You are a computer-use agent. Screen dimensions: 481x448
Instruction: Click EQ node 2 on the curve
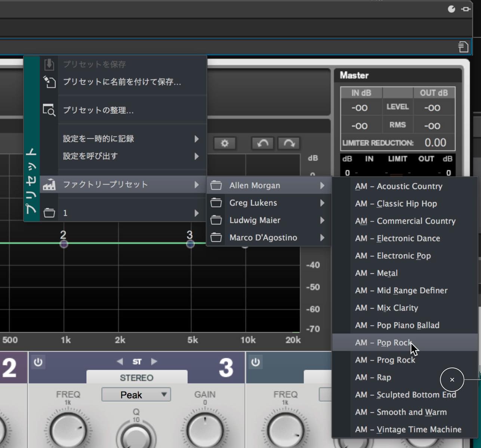pos(64,244)
